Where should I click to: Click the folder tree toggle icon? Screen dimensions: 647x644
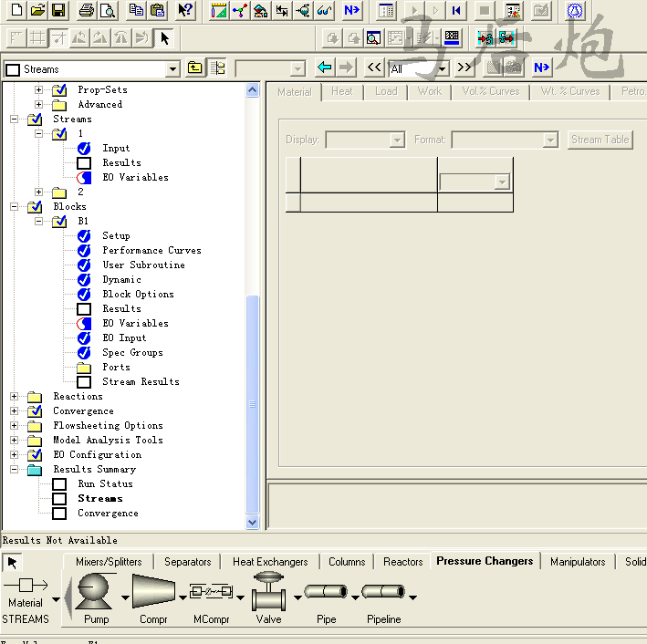click(217, 68)
